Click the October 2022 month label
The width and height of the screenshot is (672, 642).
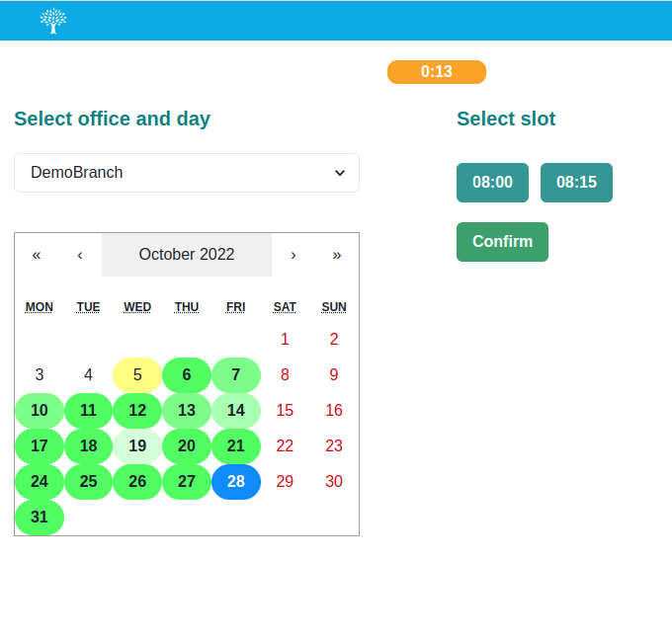pyautogui.click(x=187, y=255)
